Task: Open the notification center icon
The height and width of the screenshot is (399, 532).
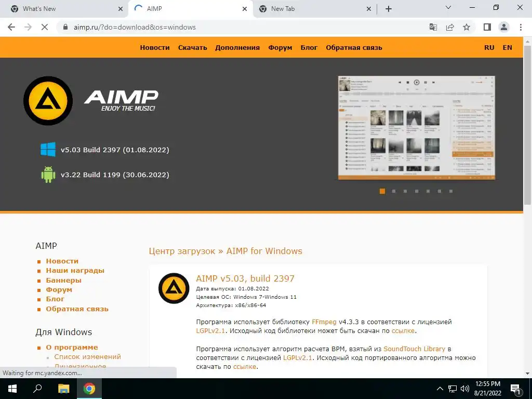Action: [516, 389]
